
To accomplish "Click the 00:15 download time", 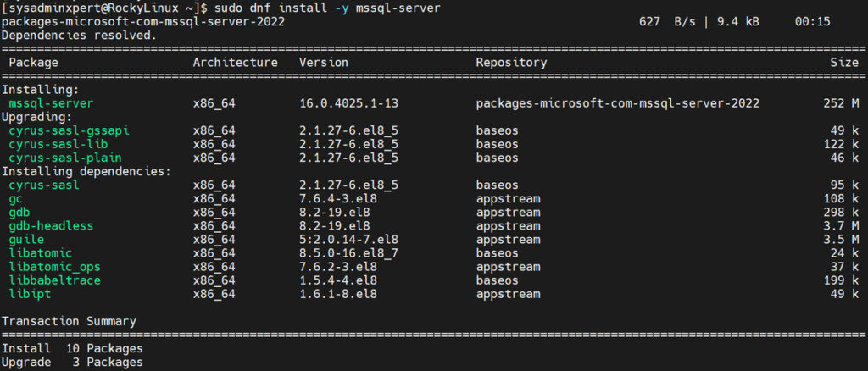I will tap(812, 21).
